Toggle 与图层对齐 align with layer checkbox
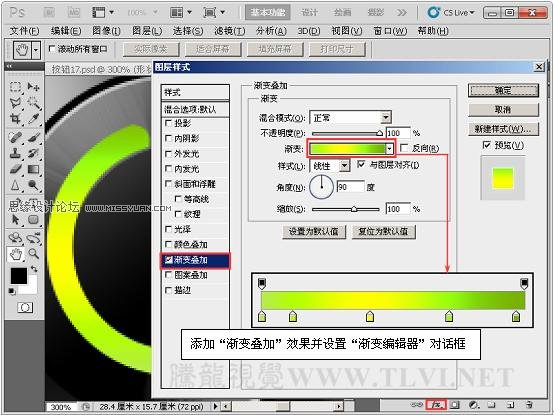This screenshot has height=415, width=554. pyautogui.click(x=361, y=164)
